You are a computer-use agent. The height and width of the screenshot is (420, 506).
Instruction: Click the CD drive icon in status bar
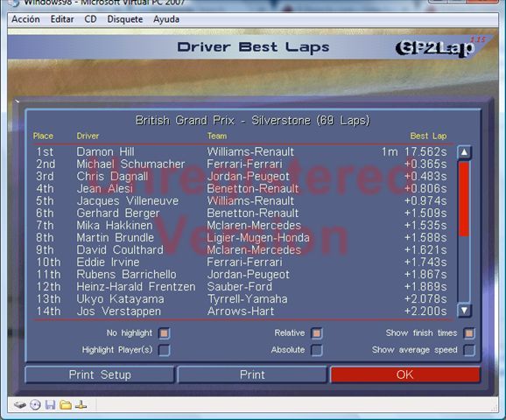[x=35, y=404]
